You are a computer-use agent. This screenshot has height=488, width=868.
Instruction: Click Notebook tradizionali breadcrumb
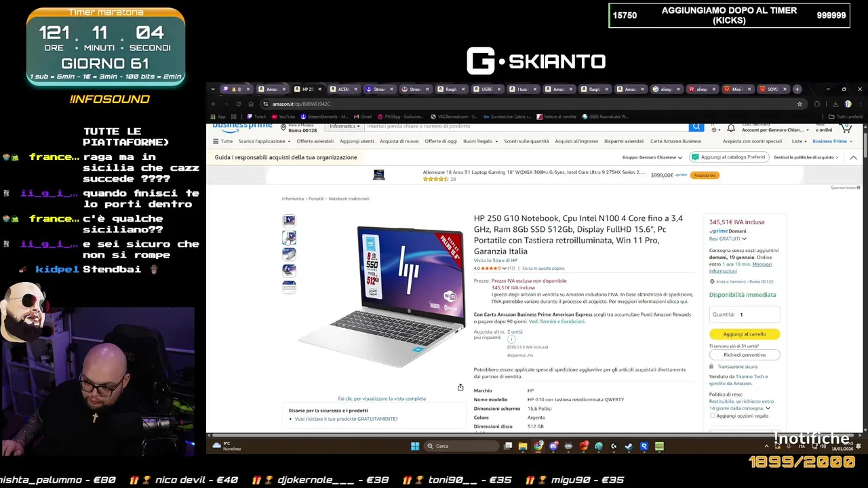point(349,199)
